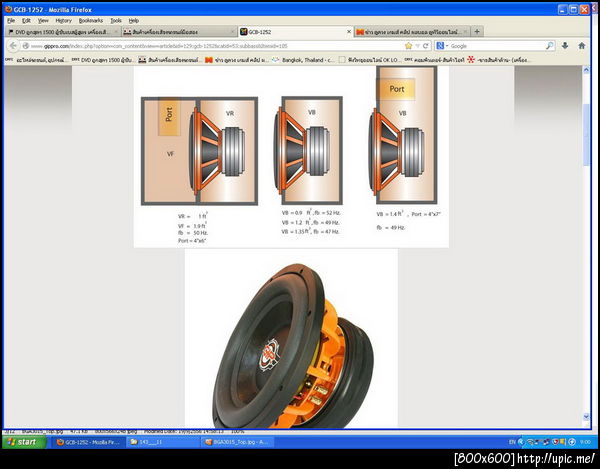Switch to the second browser tab
600x469 pixels.
coord(179,32)
